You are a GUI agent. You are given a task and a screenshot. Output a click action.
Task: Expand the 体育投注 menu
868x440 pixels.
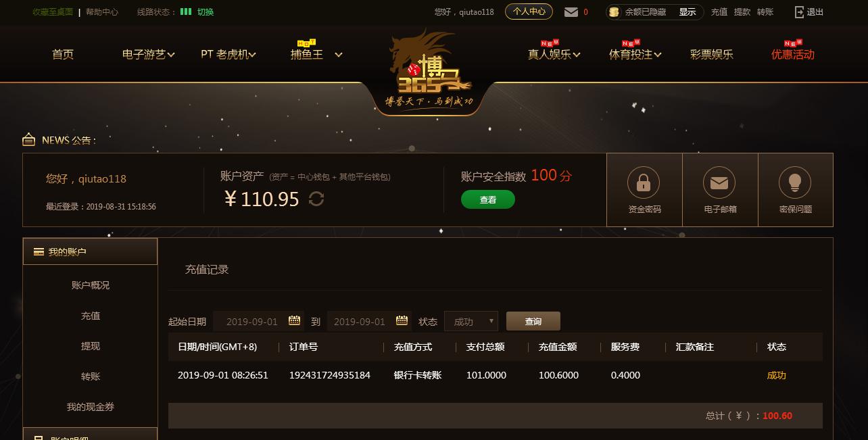635,55
